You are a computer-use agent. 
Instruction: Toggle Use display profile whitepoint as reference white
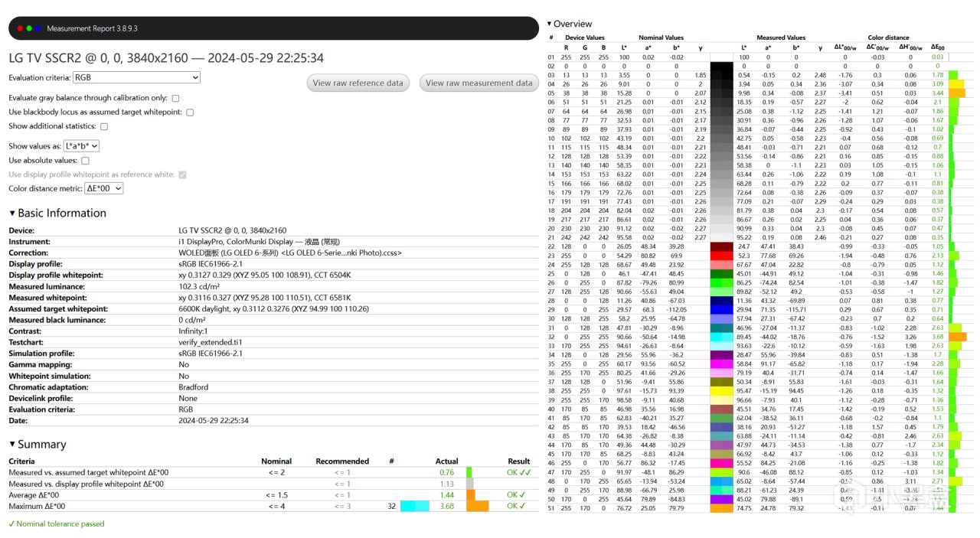click(x=182, y=174)
